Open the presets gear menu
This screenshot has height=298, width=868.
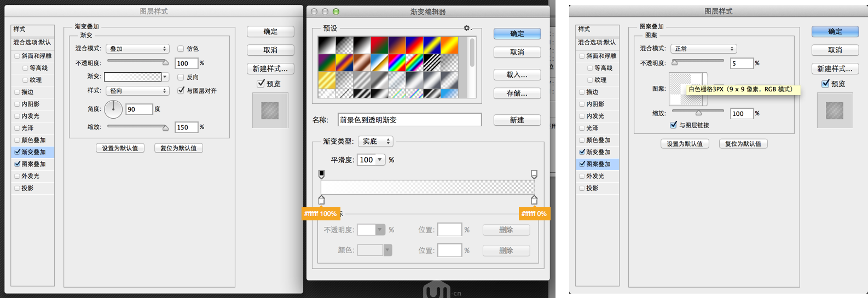[467, 28]
